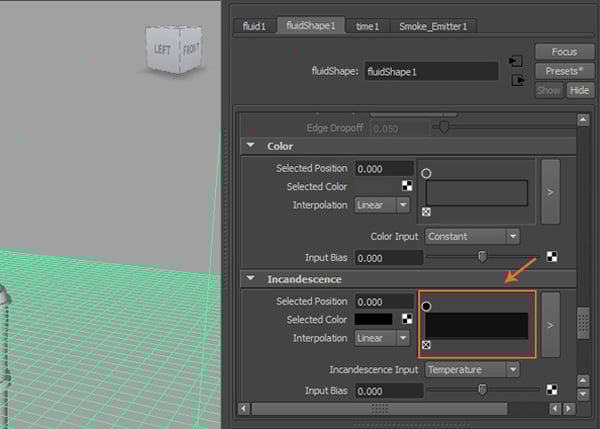This screenshot has height=429, width=600.
Task: Open the Color Input dropdown
Action: coord(472,237)
